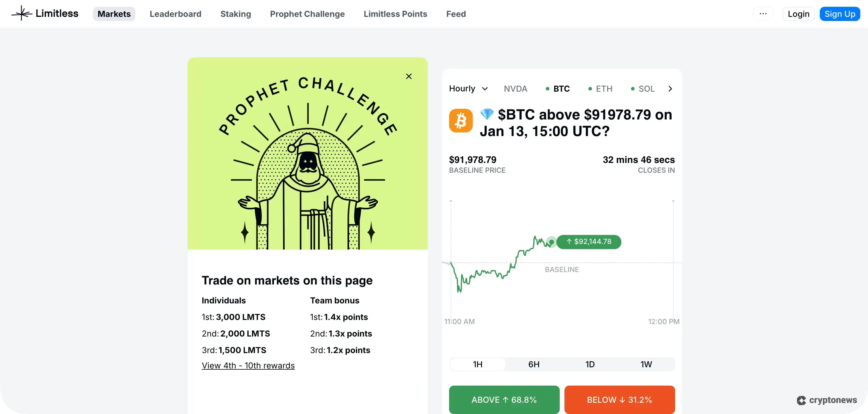Image resolution: width=868 pixels, height=414 pixels.
Task: Click the Limitless logo
Action: click(44, 14)
